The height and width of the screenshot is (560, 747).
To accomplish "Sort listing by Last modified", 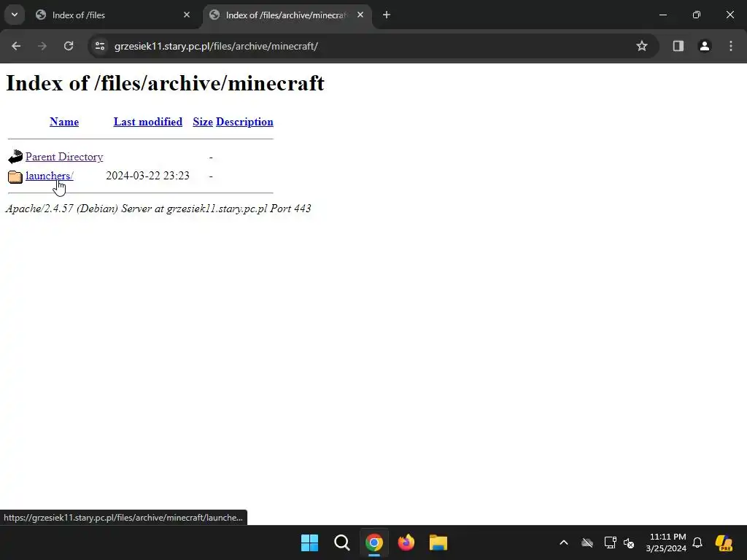I will (x=147, y=122).
